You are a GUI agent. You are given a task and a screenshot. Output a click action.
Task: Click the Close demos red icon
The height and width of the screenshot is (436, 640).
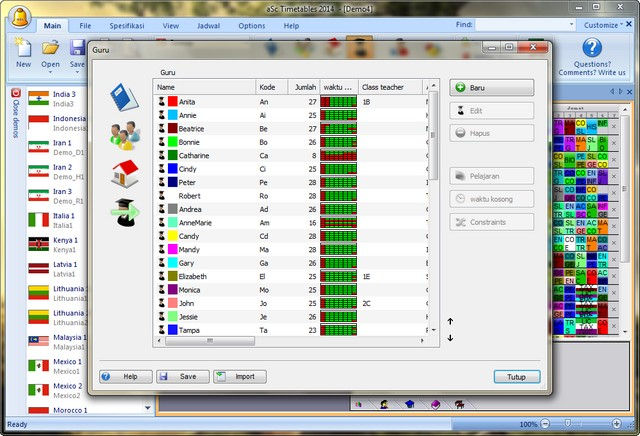16,93
